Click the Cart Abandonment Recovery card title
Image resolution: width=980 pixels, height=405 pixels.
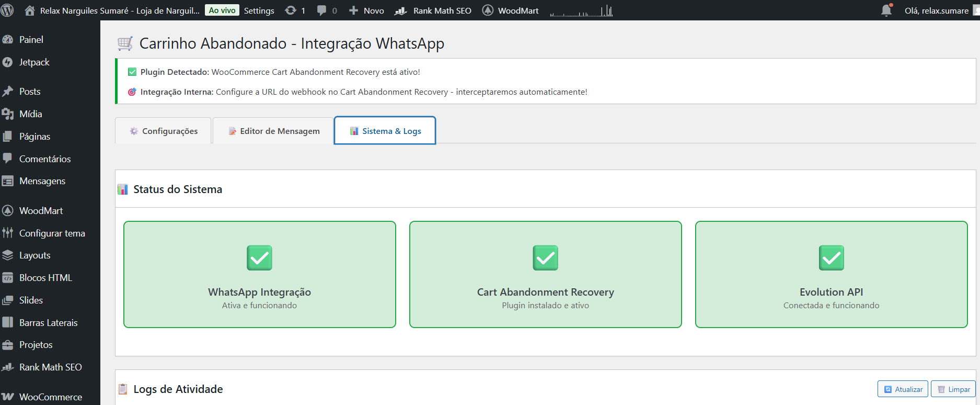(x=545, y=292)
